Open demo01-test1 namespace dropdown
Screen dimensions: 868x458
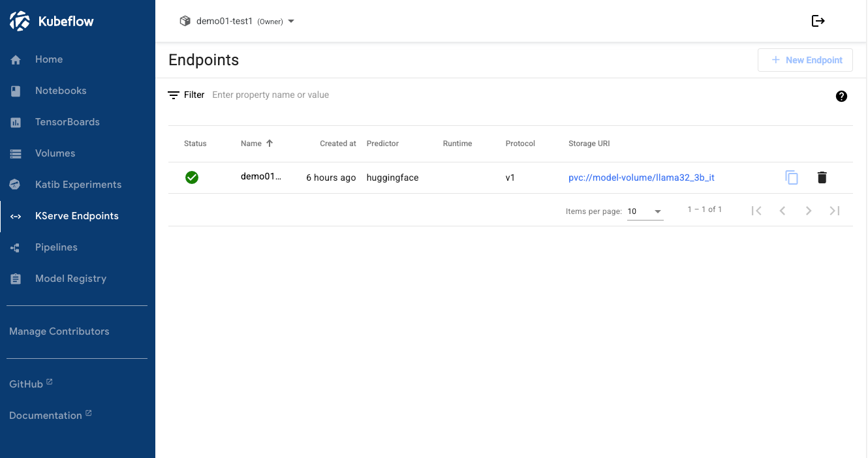click(x=238, y=21)
